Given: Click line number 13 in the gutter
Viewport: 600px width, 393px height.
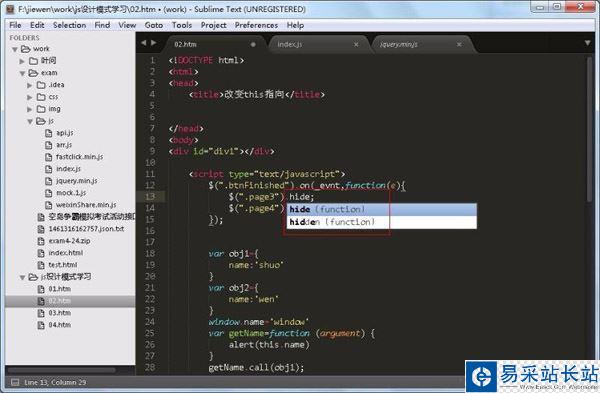Looking at the screenshot, I should [150, 197].
